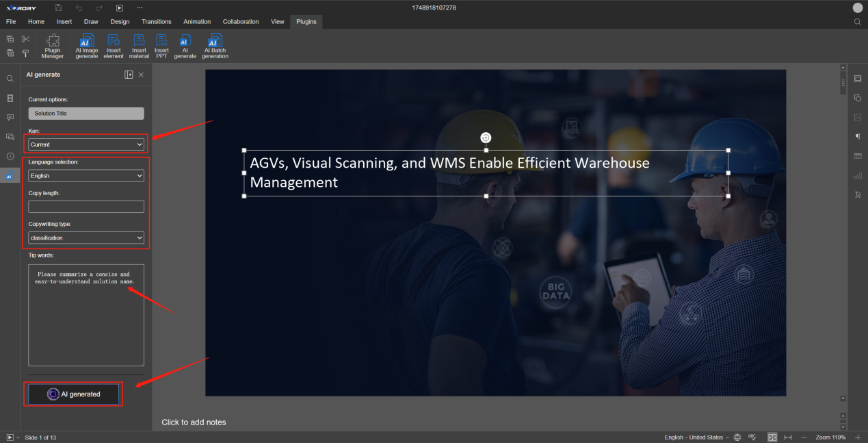This screenshot has height=443, width=868.
Task: Open the Language selection dropdown
Action: [x=86, y=176]
